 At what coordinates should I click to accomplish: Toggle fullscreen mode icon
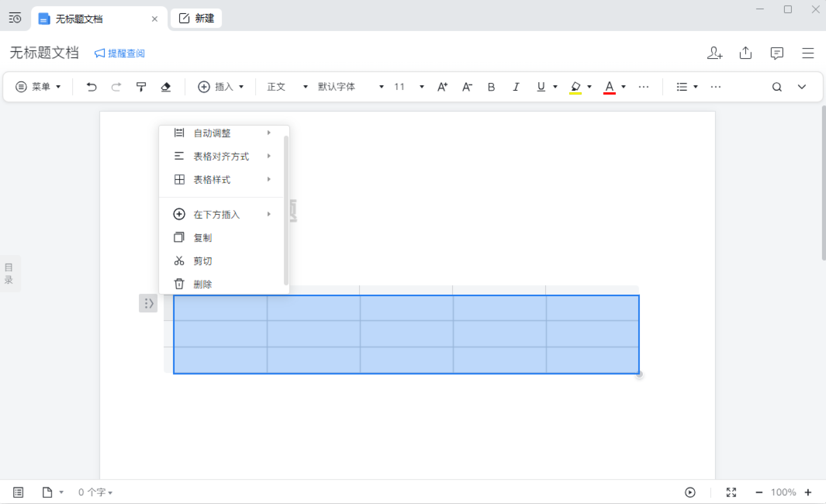(731, 492)
